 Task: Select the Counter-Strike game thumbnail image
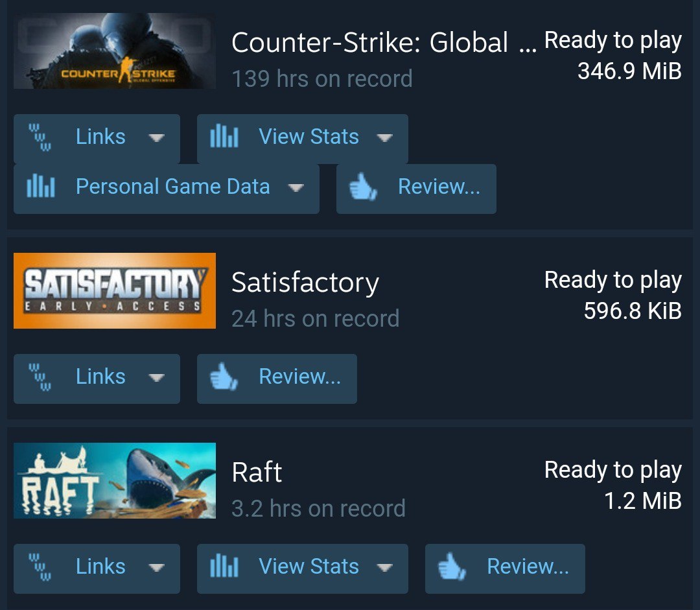115,51
